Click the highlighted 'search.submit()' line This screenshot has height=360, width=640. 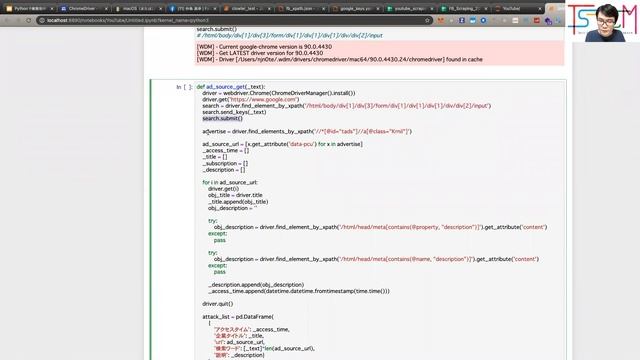click(222, 118)
